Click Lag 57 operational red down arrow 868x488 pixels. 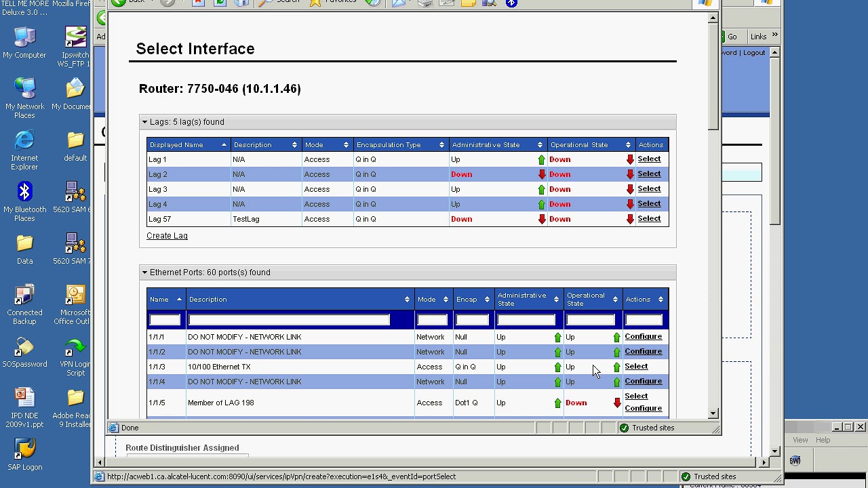click(x=630, y=219)
